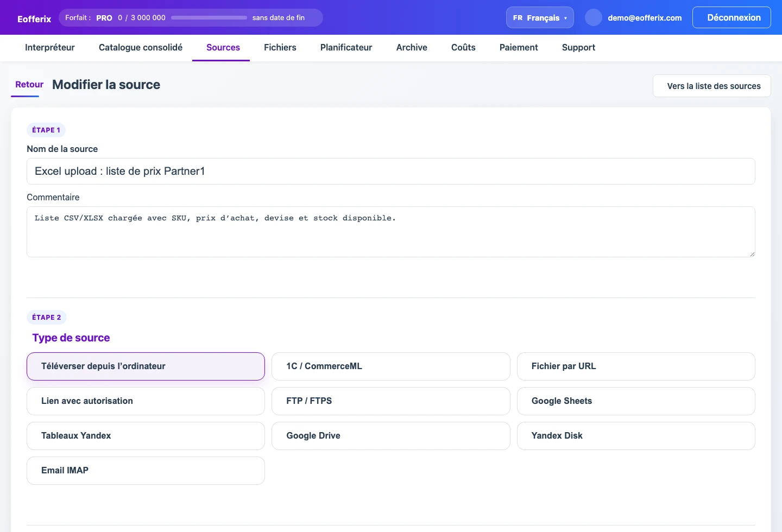Open the Archive tab
This screenshot has height=532, width=782.
(412, 47)
